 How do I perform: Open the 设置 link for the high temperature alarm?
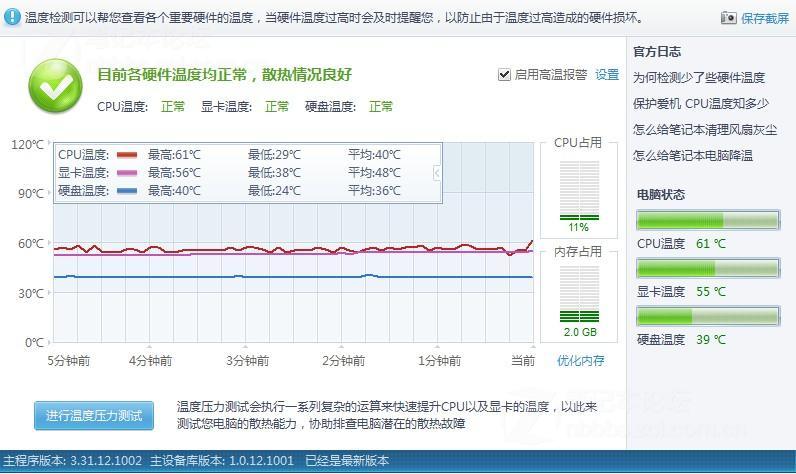tap(607, 75)
